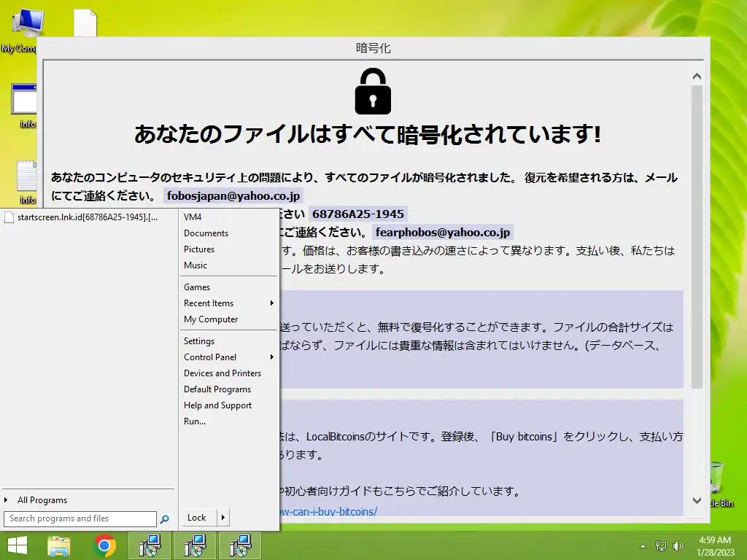The height and width of the screenshot is (560, 747).
Task: Click the fobosjapan@yahoo.co.jp email address
Action: click(233, 195)
